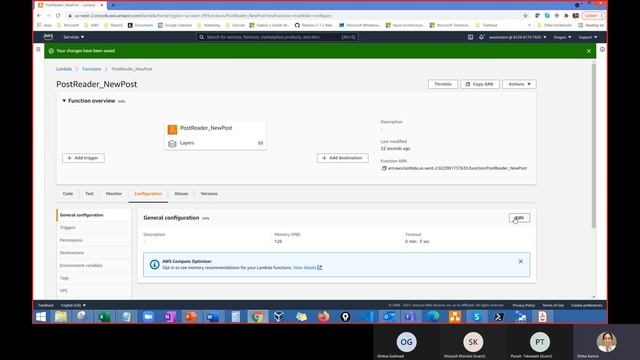Open General configuration Info link

(x=206, y=218)
